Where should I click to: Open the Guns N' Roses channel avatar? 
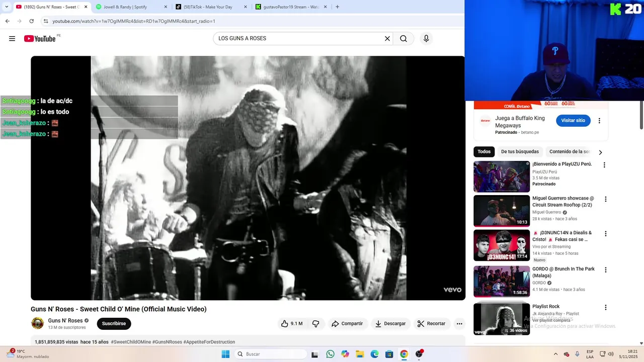[38, 323]
